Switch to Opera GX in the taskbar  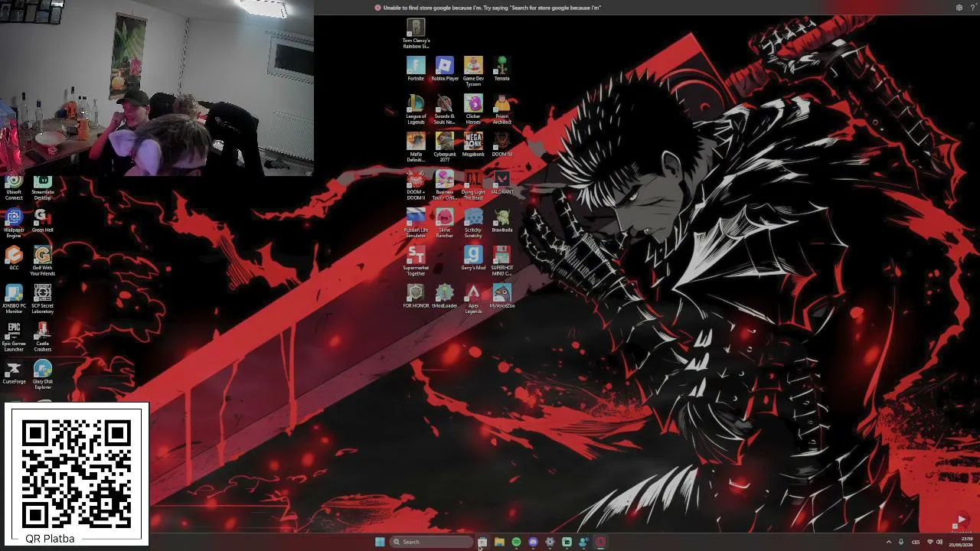coord(600,542)
